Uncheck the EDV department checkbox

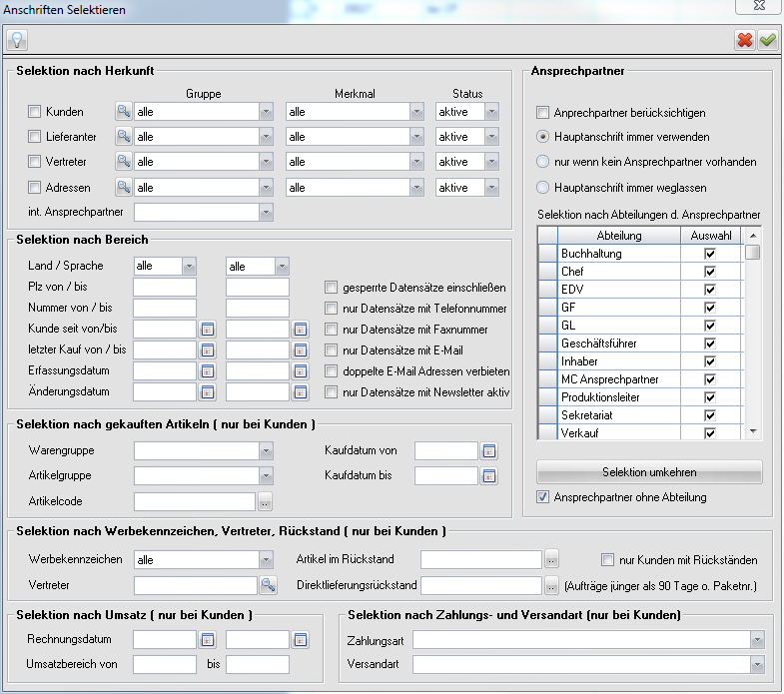tap(710, 290)
